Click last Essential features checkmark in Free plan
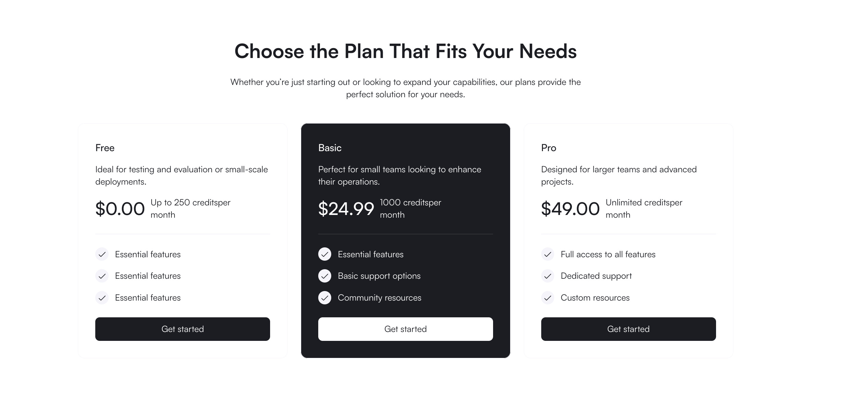Viewport: 868px width, 419px height. coord(102,298)
